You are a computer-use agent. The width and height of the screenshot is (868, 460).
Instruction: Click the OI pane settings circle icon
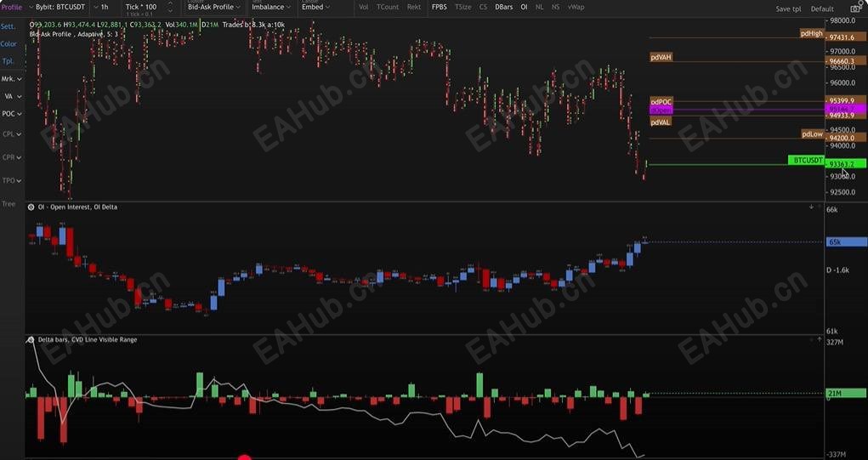(x=31, y=207)
